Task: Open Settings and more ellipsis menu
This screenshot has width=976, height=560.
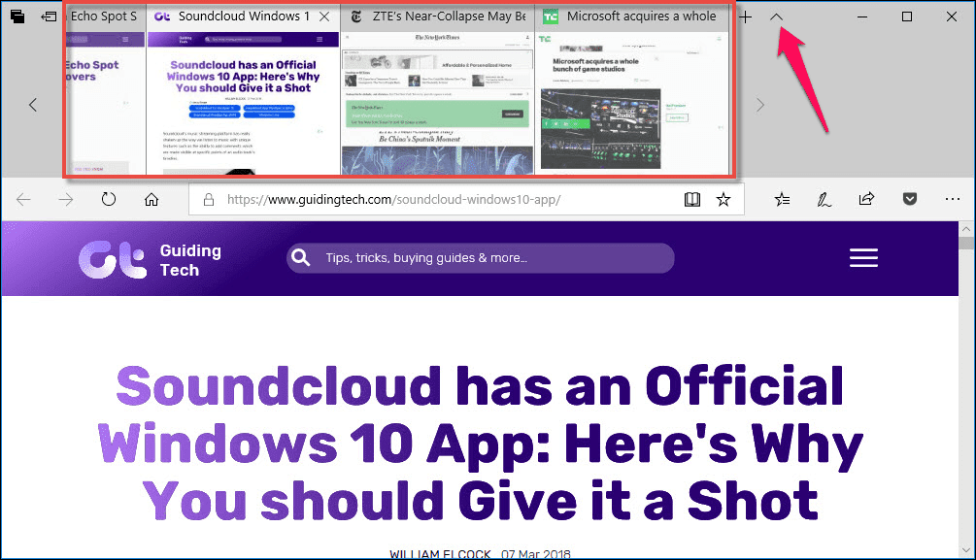Action: point(953,199)
